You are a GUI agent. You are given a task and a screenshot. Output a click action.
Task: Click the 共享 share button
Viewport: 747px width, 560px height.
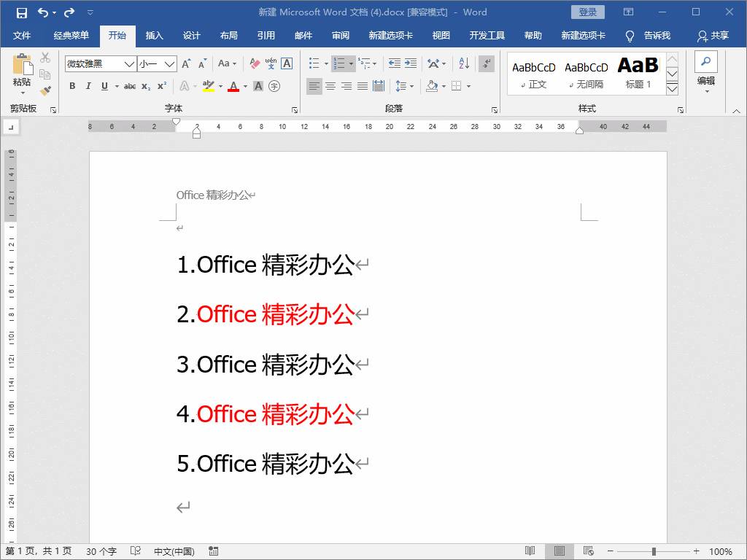coord(713,36)
